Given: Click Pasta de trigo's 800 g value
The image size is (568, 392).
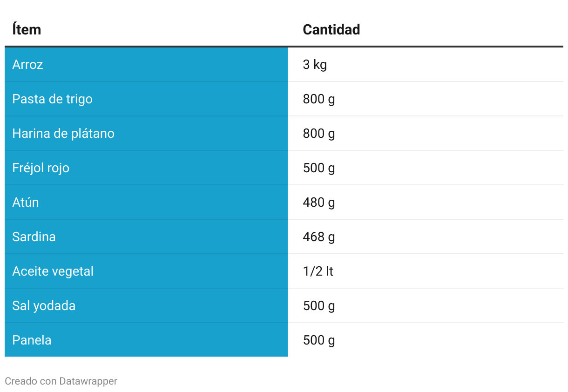Looking at the screenshot, I should click(x=319, y=99).
